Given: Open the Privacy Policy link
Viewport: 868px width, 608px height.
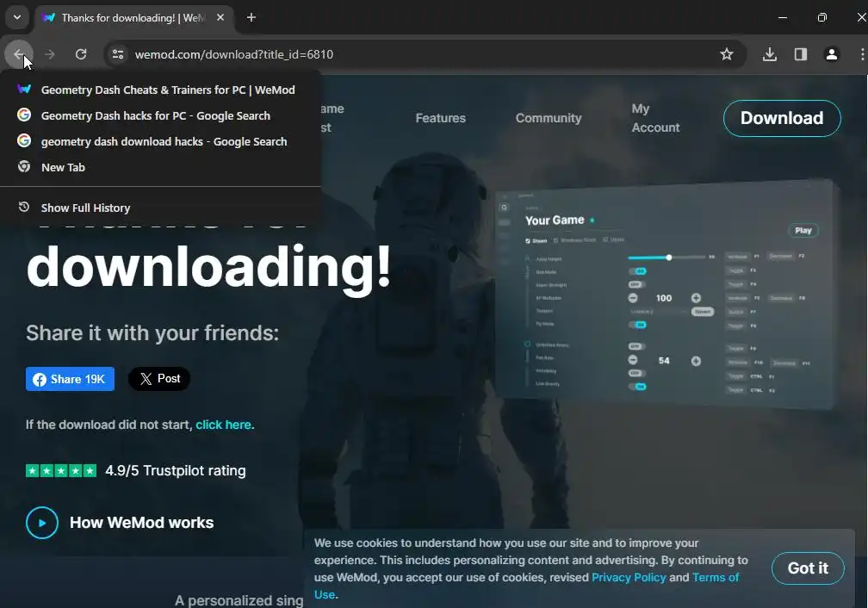Looking at the screenshot, I should (629, 577).
